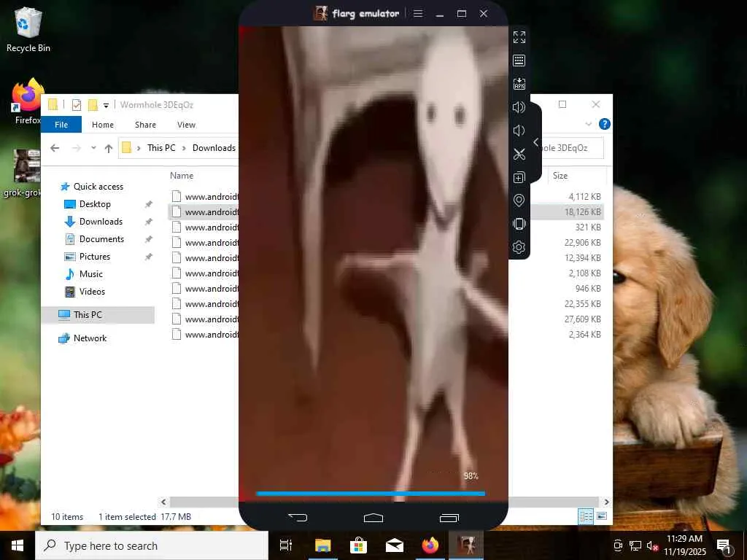Click the Install APK icon in emulator
The height and width of the screenshot is (560, 747).
pos(519,84)
